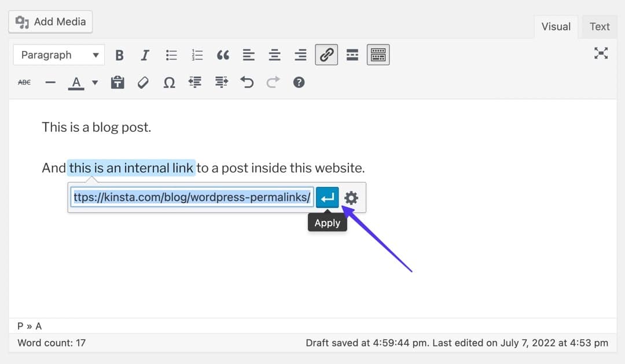Insert Read More tag
The height and width of the screenshot is (364, 625).
point(352,55)
